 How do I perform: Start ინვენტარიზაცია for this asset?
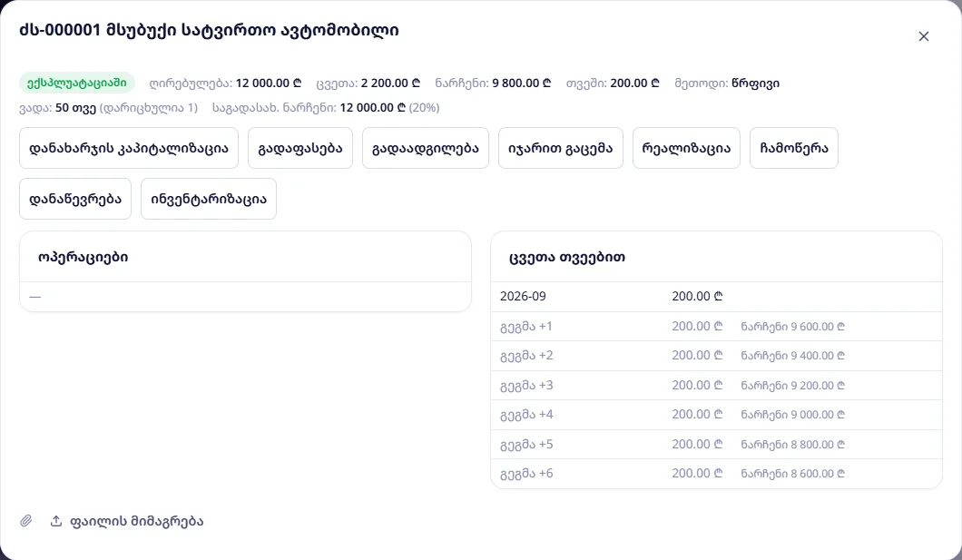(x=209, y=199)
